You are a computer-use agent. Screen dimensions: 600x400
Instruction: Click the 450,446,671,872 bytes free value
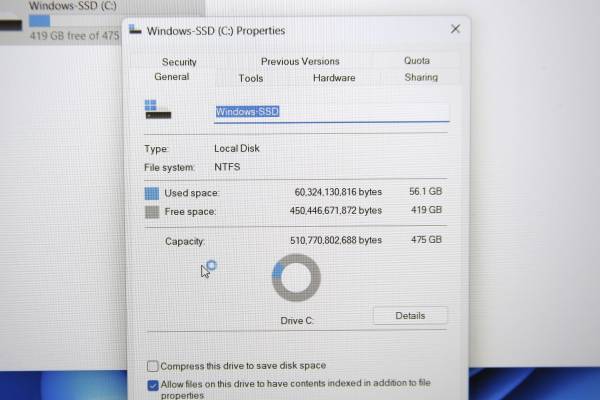(x=336, y=211)
